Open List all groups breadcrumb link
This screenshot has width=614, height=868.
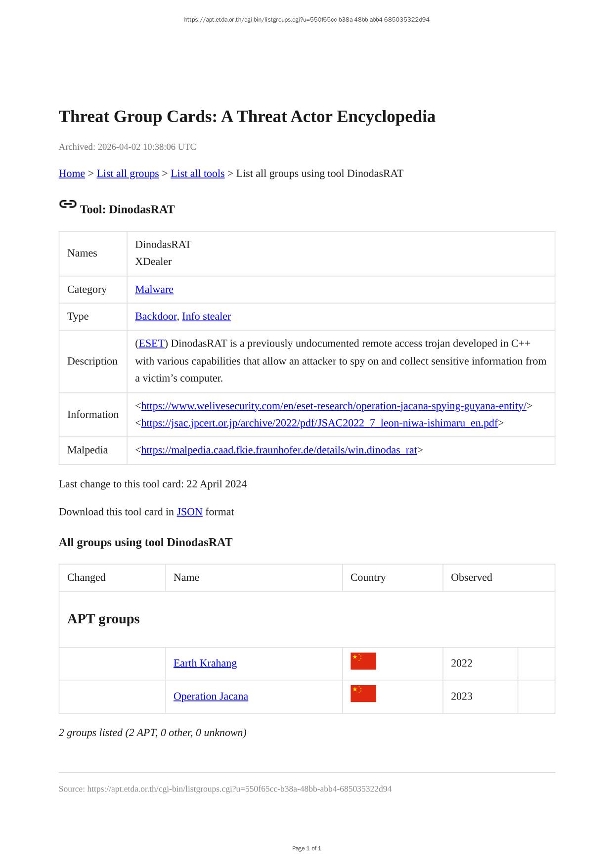click(128, 174)
